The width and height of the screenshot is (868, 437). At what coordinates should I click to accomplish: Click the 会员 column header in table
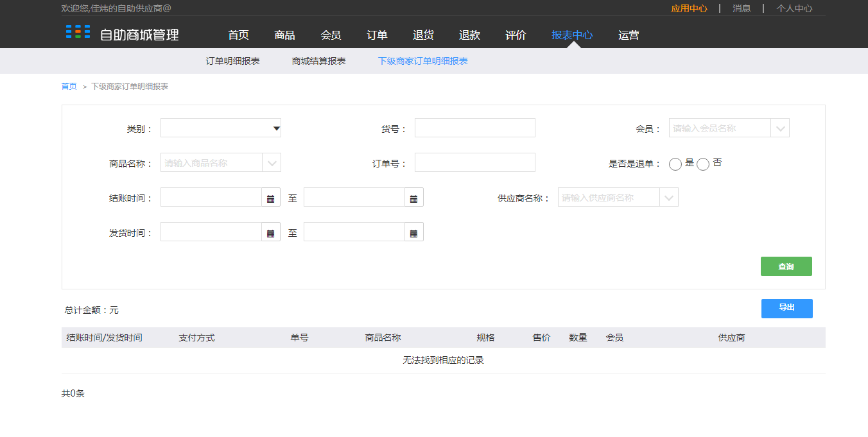point(614,338)
